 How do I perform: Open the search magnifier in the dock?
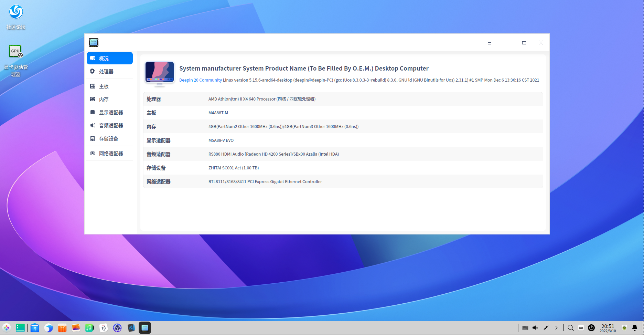(x=571, y=328)
